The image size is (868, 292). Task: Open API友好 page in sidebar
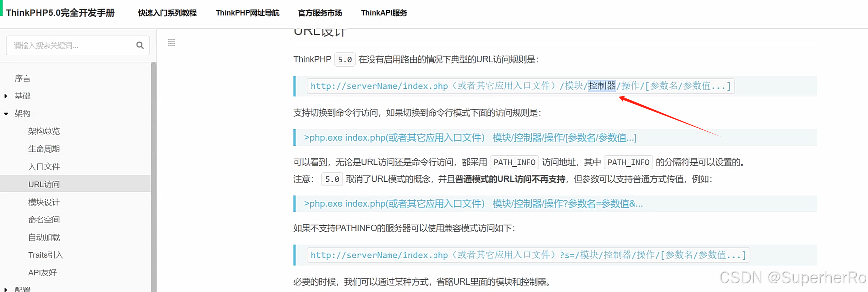click(x=42, y=273)
